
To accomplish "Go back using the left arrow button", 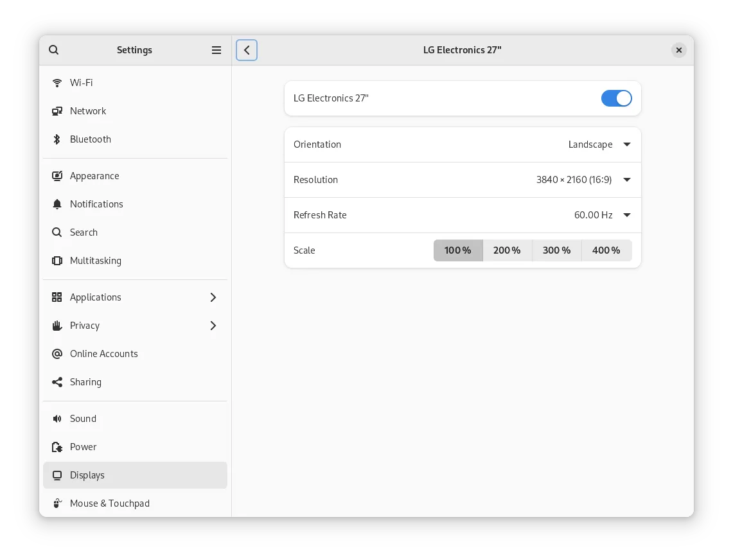I will tap(247, 50).
